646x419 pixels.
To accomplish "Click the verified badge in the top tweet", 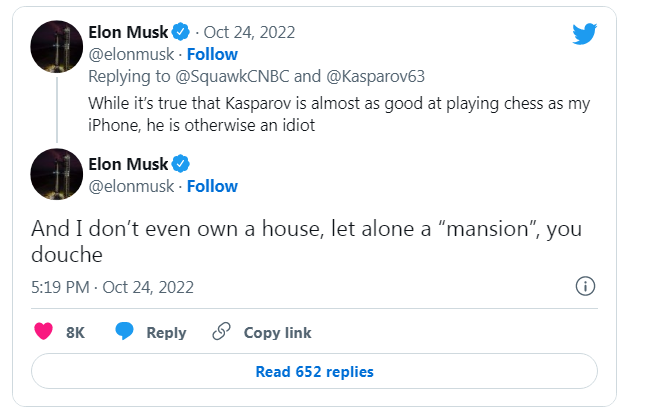I will pyautogui.click(x=182, y=33).
